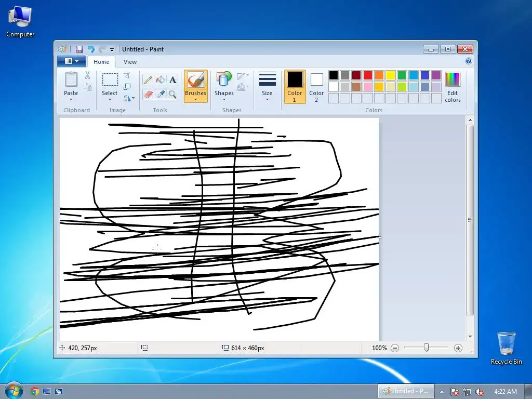Click the Paint Help question mark icon

click(x=469, y=61)
